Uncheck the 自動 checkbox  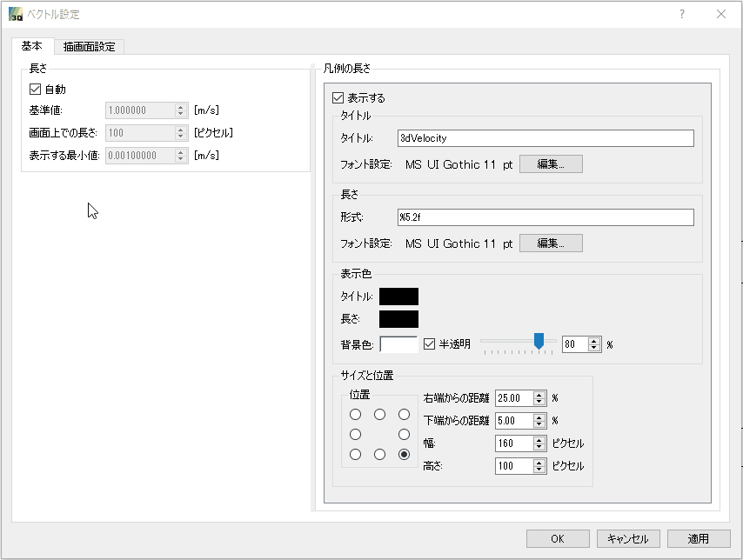[x=36, y=89]
